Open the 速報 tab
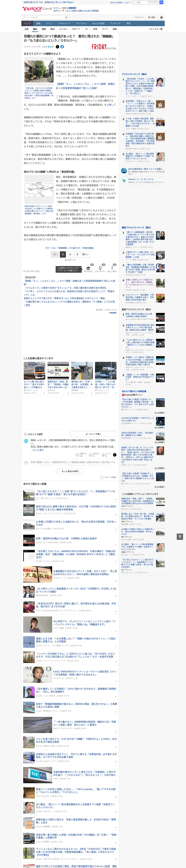This screenshot has width=186, height=868. tap(38, 24)
